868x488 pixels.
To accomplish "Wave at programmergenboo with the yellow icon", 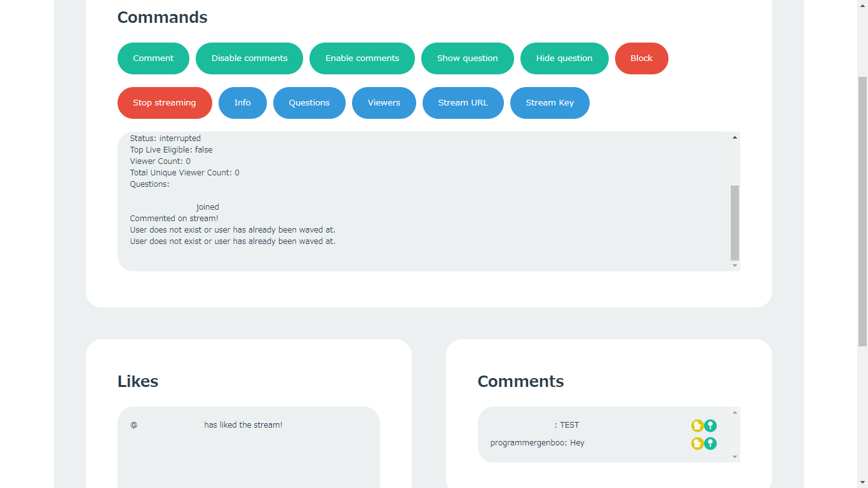I will click(697, 444).
